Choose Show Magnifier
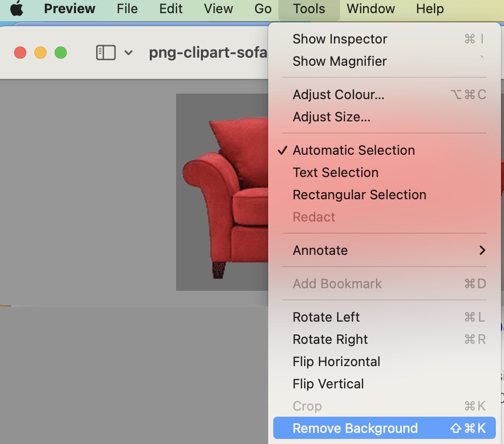 384,61
